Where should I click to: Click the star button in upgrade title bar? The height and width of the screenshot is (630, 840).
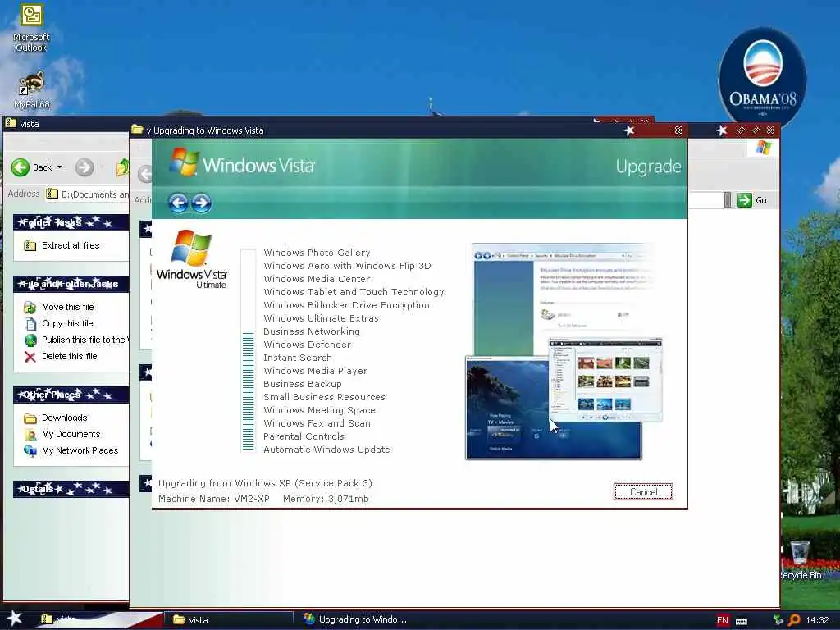[x=629, y=130]
